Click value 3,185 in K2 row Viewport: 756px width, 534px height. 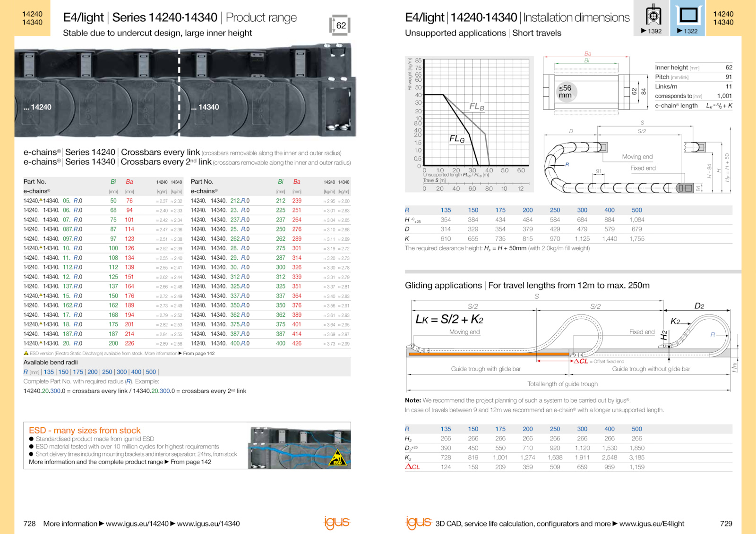636,458
